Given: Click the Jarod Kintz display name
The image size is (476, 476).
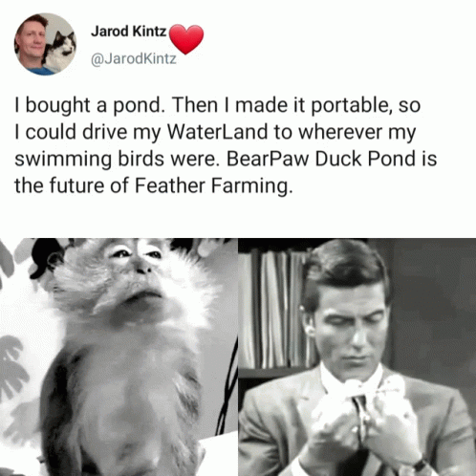Looking at the screenshot, I should point(128,32).
